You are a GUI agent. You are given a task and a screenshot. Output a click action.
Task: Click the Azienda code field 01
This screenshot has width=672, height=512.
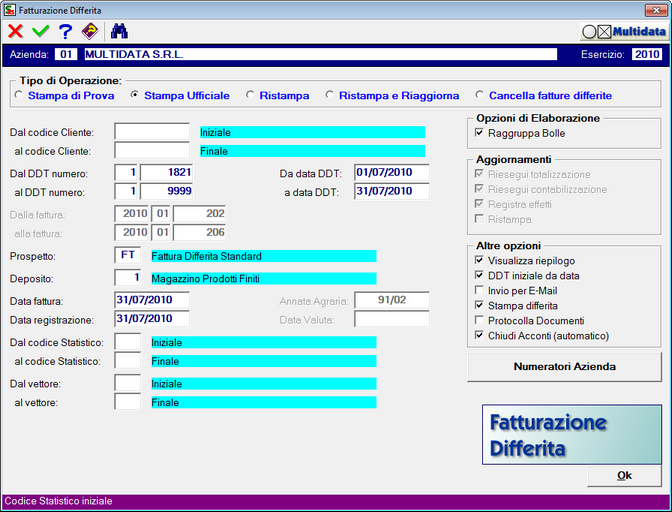tap(66, 54)
